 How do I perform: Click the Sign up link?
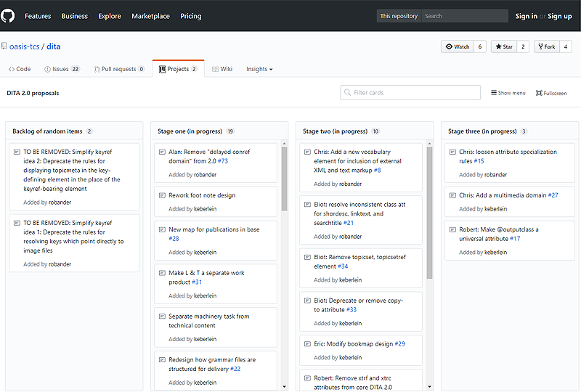click(x=559, y=16)
